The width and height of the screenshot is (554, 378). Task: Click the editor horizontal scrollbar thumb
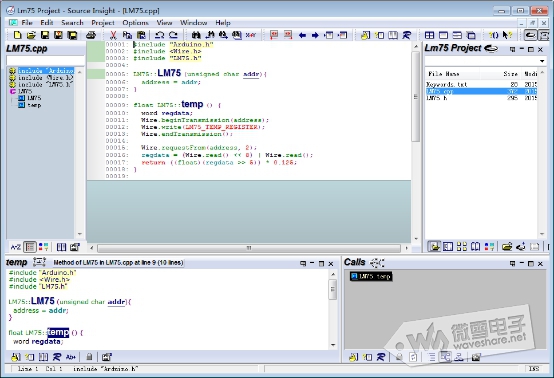[249, 248]
